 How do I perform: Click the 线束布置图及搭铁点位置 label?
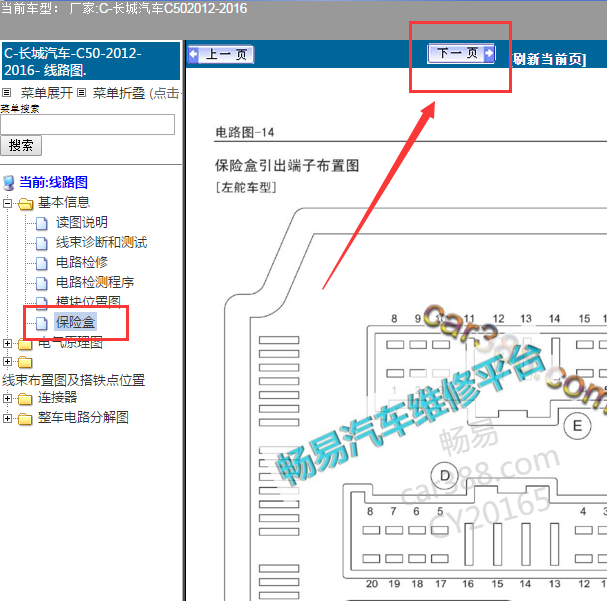74,380
